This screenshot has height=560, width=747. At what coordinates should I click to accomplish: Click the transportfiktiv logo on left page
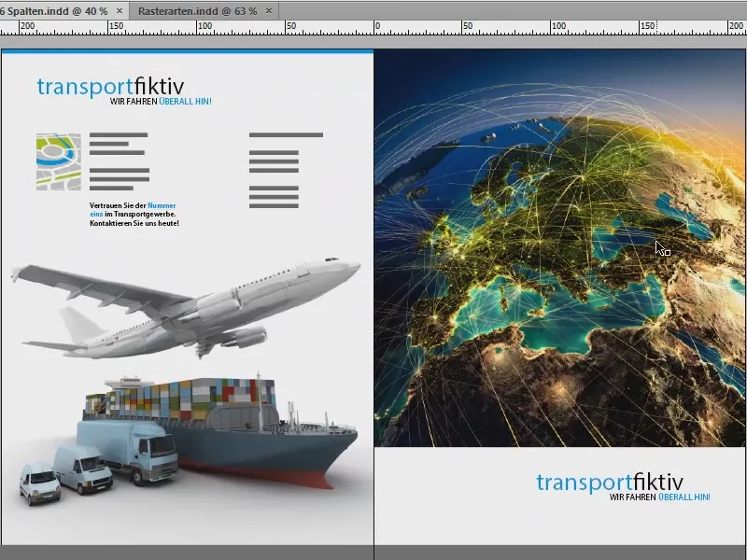[110, 87]
